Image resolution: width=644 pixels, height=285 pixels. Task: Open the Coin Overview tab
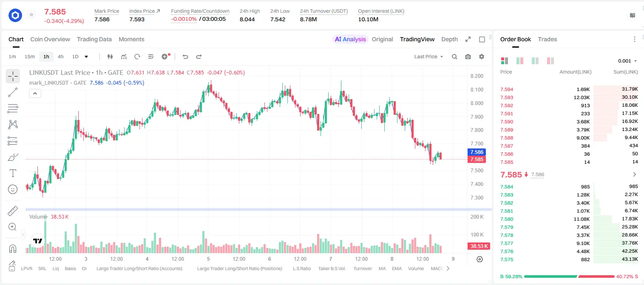click(x=50, y=39)
